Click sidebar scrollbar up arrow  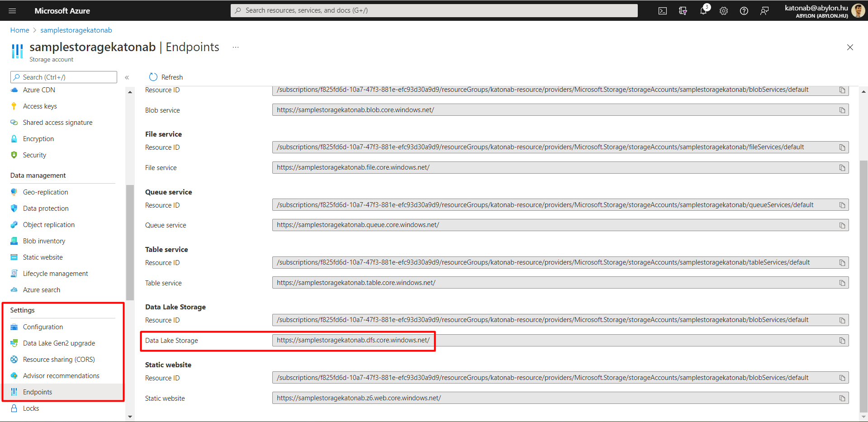[x=130, y=92]
